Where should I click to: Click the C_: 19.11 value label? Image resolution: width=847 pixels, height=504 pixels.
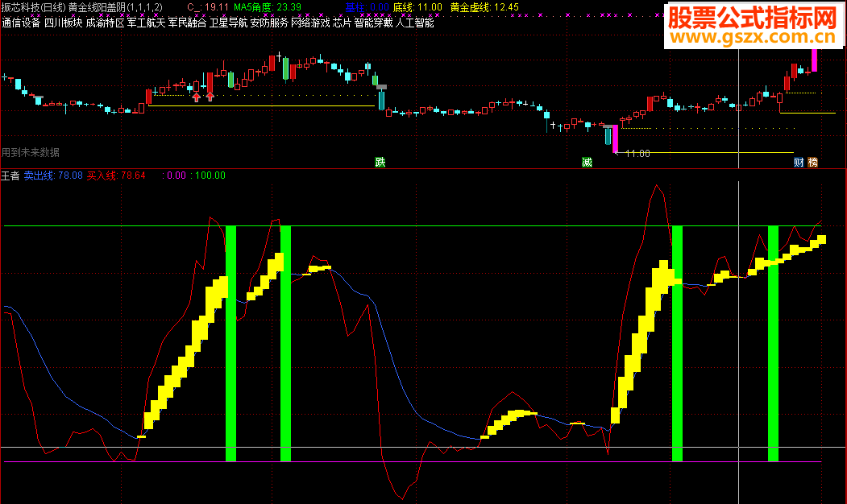208,7
